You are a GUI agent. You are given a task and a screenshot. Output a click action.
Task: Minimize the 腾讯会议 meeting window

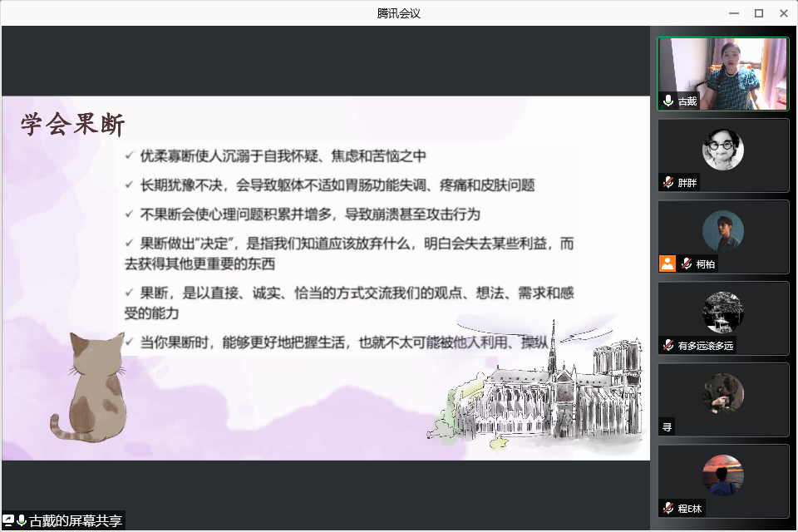734,12
